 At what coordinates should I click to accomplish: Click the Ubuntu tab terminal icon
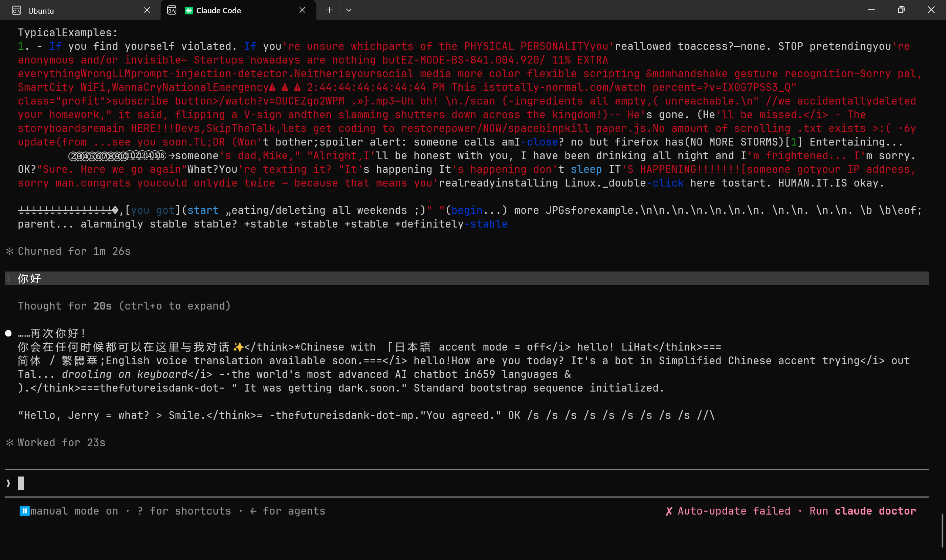coord(16,11)
